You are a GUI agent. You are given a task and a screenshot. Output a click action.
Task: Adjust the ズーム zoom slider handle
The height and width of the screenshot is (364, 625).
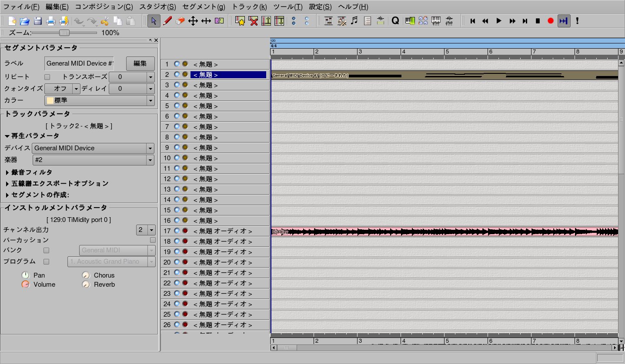(64, 33)
